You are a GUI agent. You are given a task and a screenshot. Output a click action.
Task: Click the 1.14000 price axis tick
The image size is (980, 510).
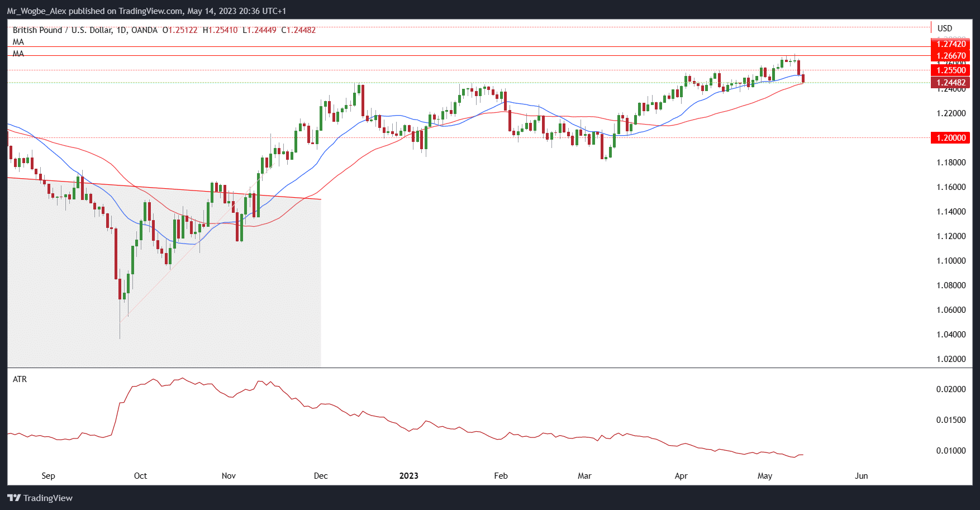tap(951, 212)
